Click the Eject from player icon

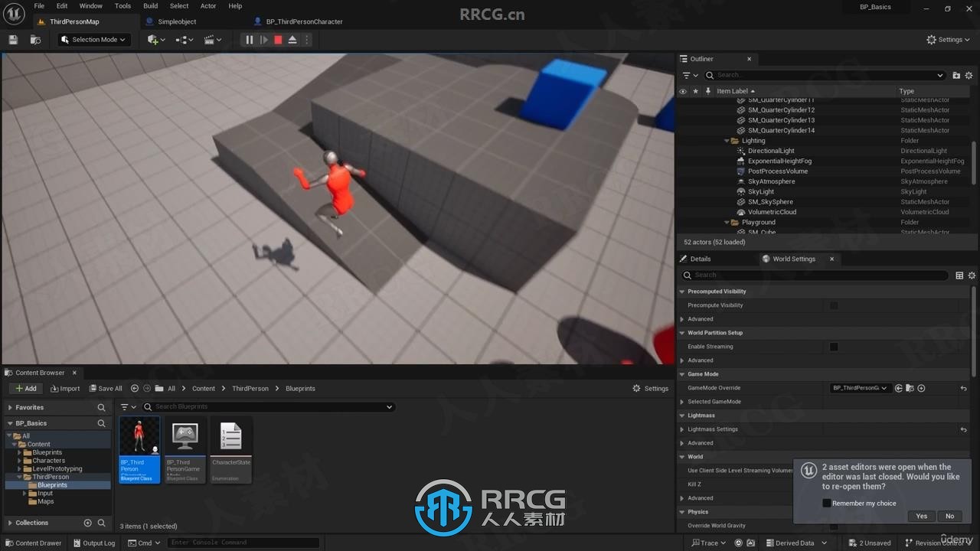click(292, 40)
